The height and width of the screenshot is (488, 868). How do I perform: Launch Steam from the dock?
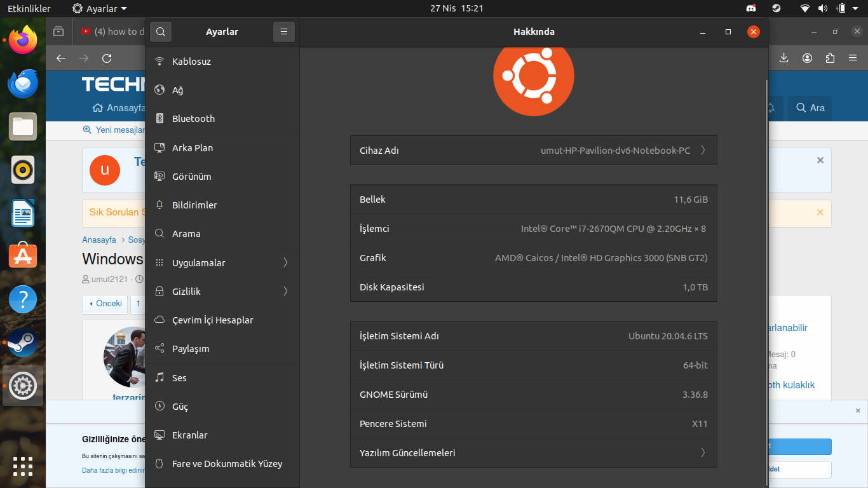coord(23,342)
